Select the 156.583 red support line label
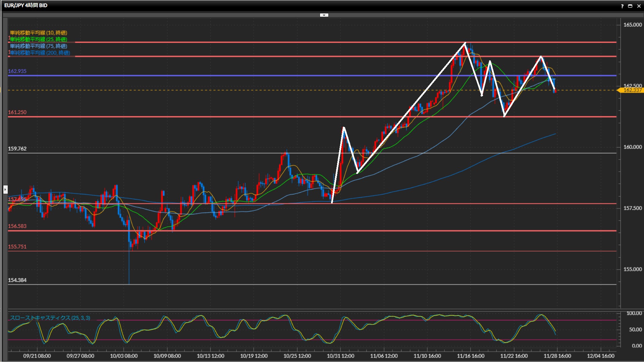This screenshot has height=362, width=644. coord(17,226)
